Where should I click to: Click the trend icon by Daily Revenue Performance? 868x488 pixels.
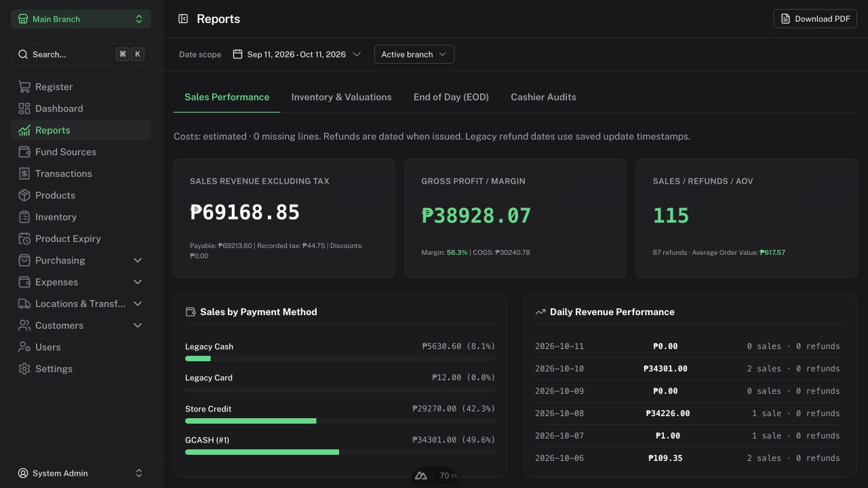coord(540,312)
